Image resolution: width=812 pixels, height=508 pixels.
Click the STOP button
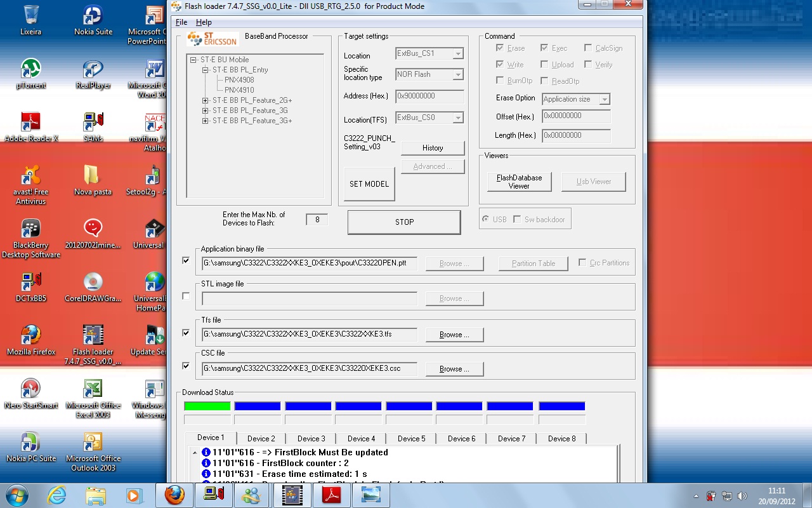click(x=404, y=222)
